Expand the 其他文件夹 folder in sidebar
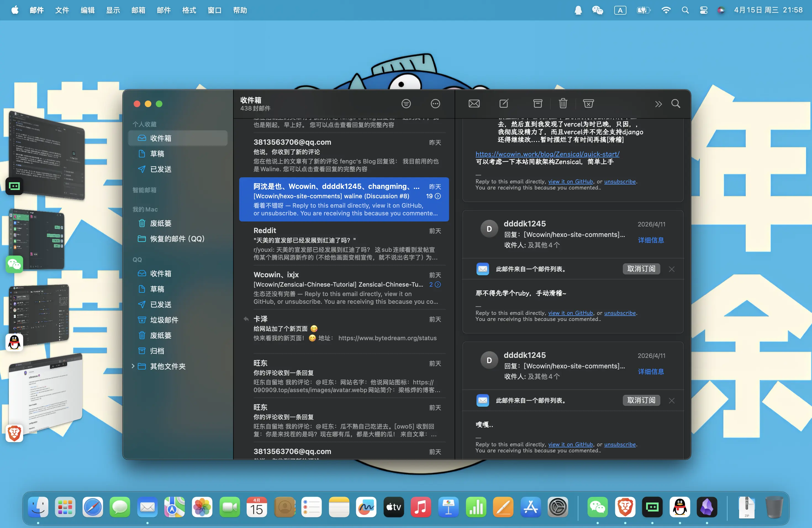812x528 pixels. point(133,366)
